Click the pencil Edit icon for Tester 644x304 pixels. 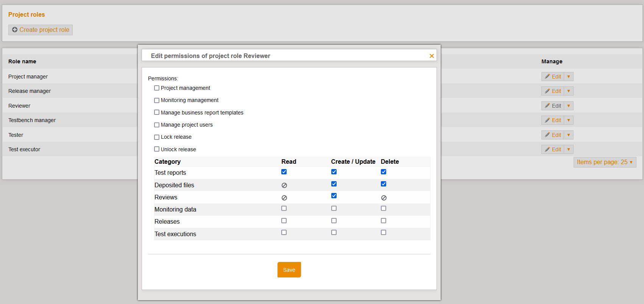click(547, 135)
